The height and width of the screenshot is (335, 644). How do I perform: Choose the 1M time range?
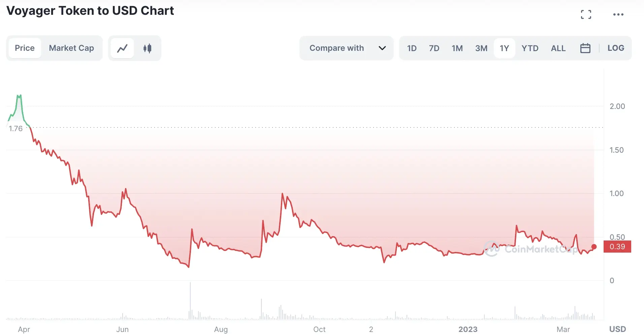click(x=457, y=48)
